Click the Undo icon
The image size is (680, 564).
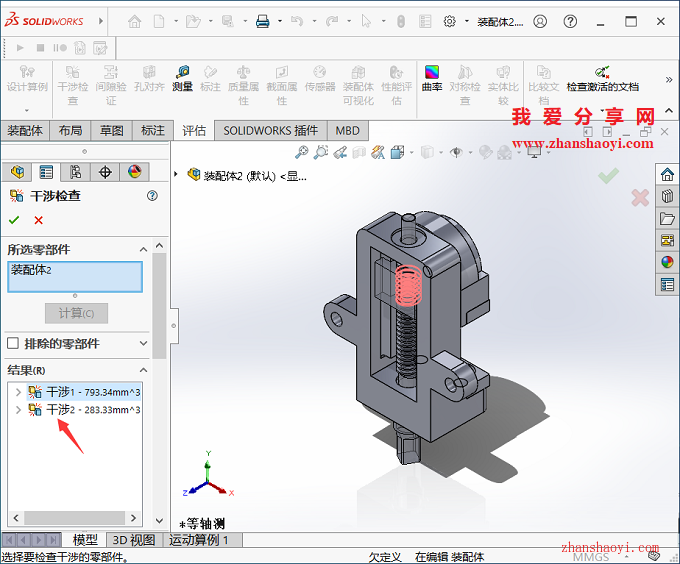[x=297, y=21]
